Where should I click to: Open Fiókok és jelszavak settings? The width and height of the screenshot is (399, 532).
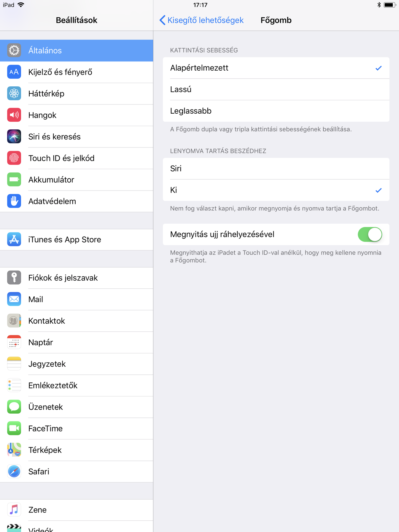coord(77,278)
